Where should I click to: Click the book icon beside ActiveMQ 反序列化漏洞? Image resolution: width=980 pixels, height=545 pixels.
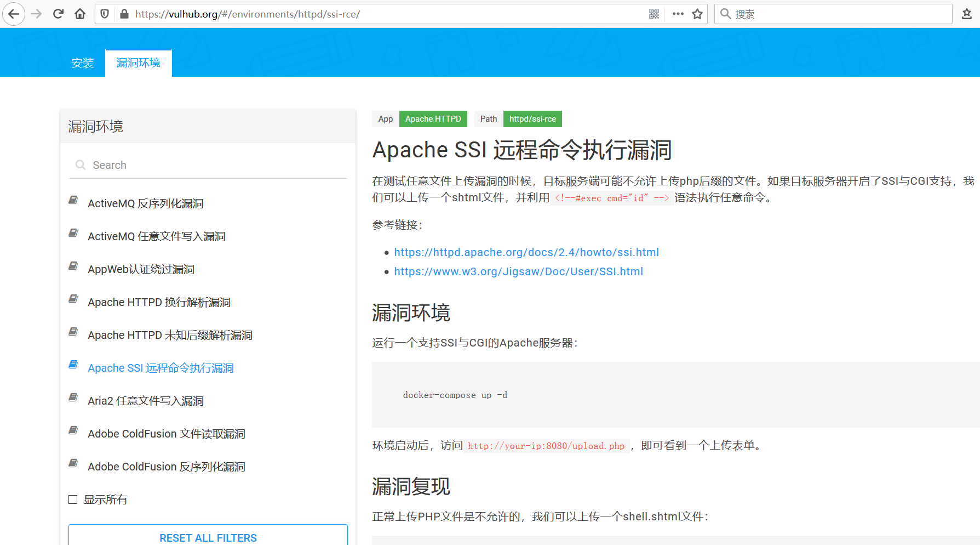tap(73, 200)
